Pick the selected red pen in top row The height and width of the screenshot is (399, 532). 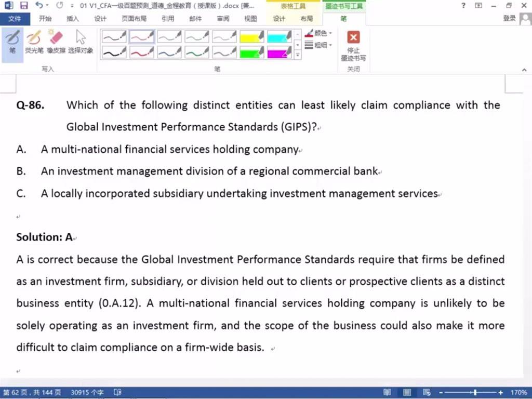point(142,36)
